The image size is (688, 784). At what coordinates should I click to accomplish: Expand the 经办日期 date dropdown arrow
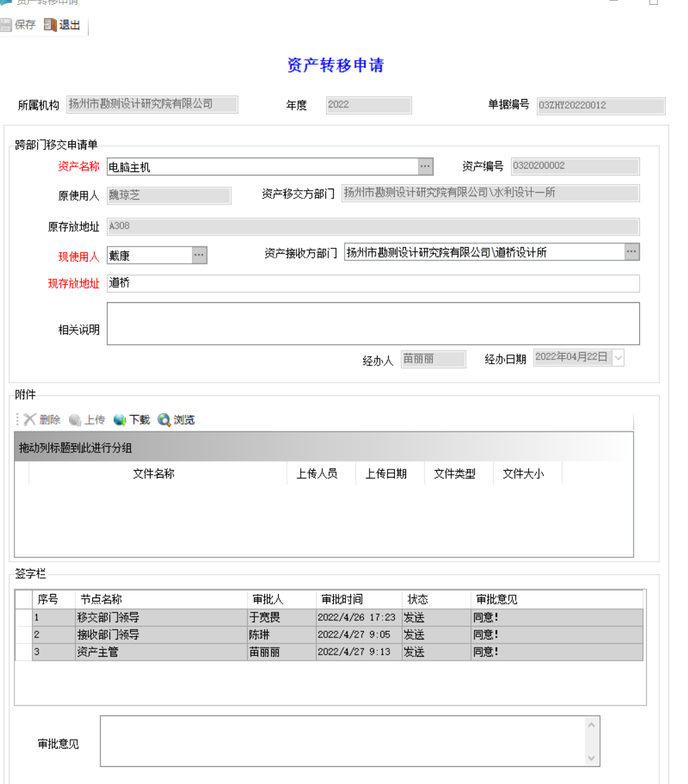pyautogui.click(x=618, y=358)
